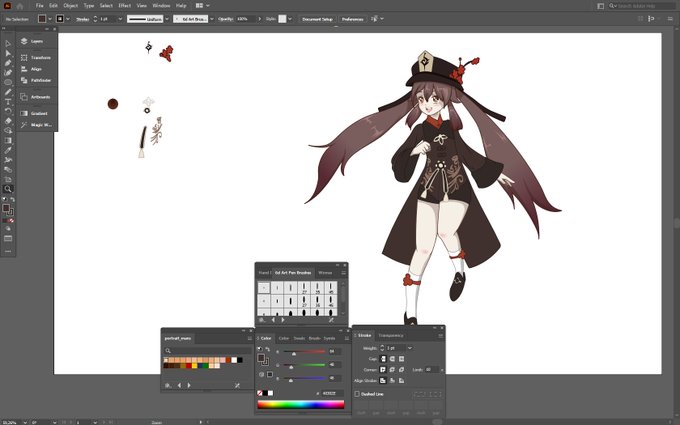The image size is (680, 425).
Task: Click the swap fill and stroke arrow in toolbar
Action: point(12,199)
